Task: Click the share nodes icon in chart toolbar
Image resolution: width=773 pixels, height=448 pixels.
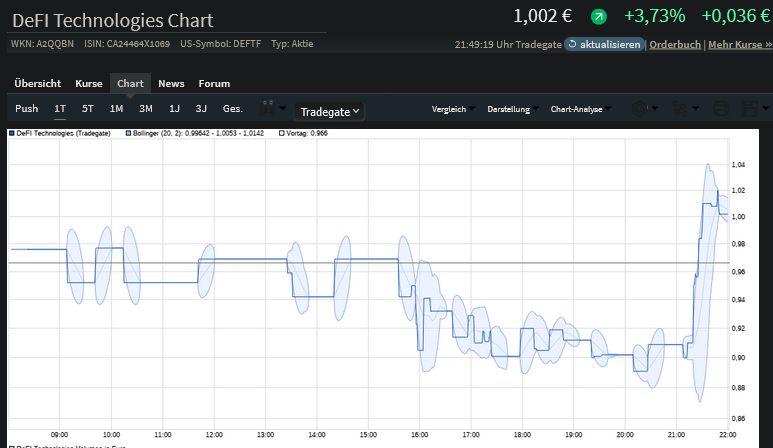Action: [682, 108]
